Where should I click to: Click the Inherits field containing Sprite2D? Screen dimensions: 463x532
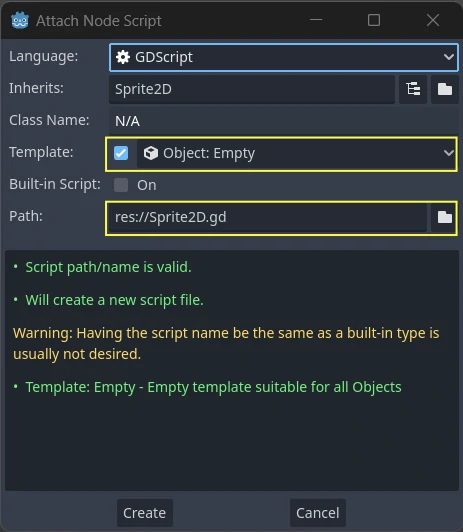252,89
